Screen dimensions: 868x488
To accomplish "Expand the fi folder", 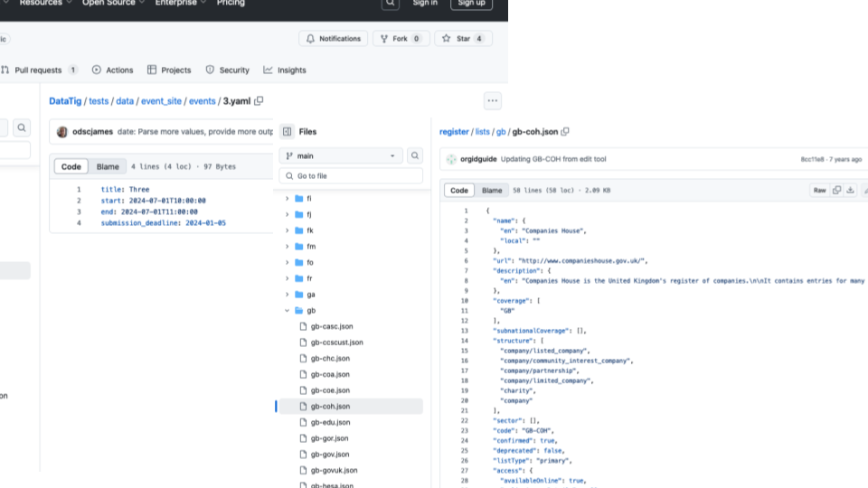I will [287, 198].
